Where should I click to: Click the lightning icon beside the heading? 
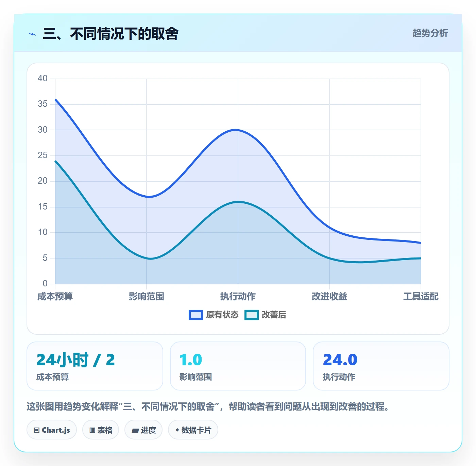tap(32, 34)
